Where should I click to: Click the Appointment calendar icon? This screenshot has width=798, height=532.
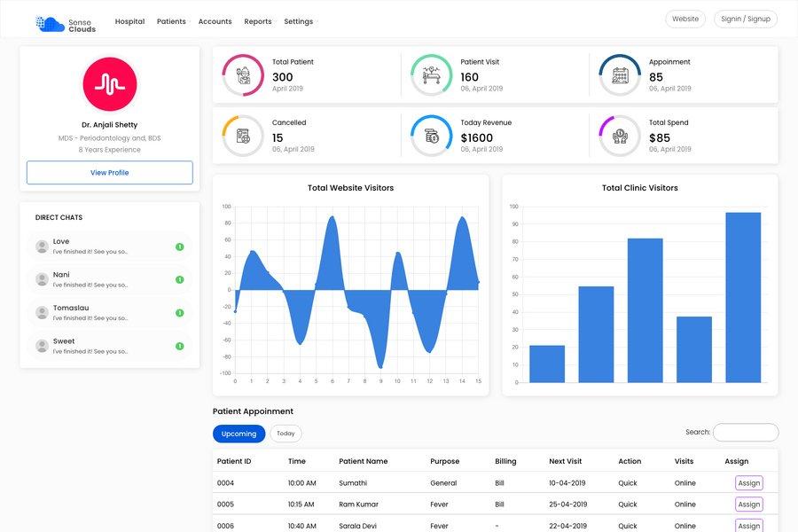pyautogui.click(x=620, y=75)
